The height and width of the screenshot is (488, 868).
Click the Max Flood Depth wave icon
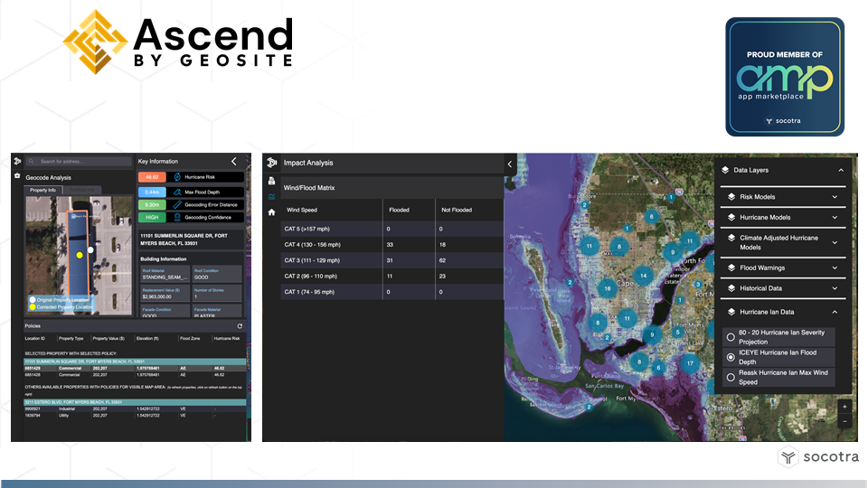point(177,192)
